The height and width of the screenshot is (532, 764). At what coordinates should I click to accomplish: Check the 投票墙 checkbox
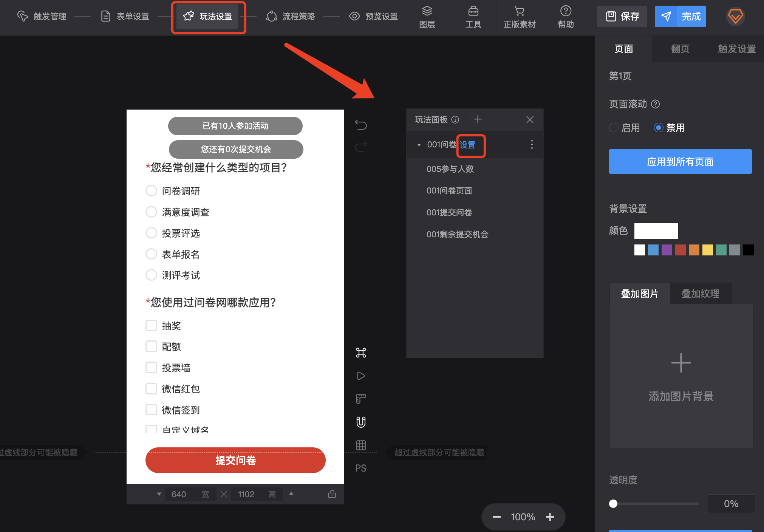(x=151, y=368)
